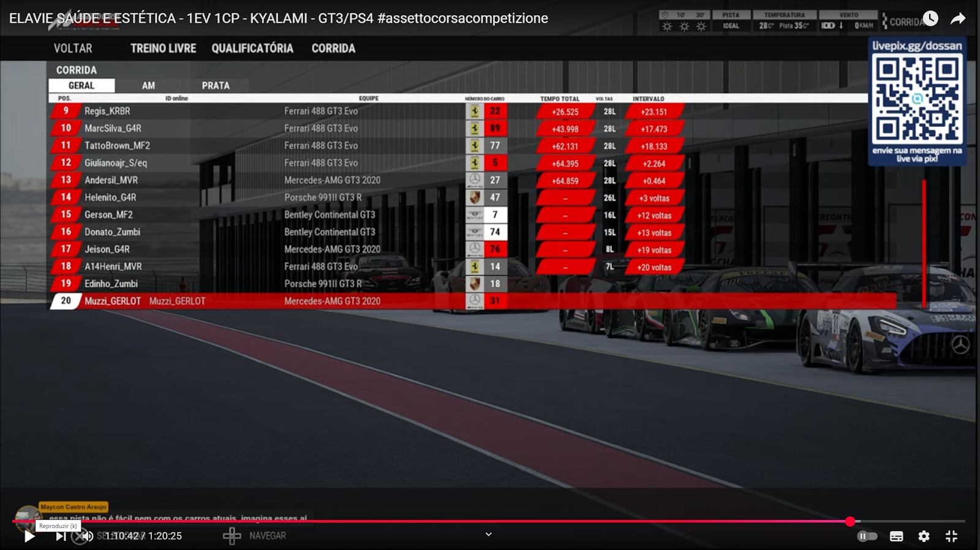Exit full screen mode
This screenshot has height=550, width=980.
951,537
